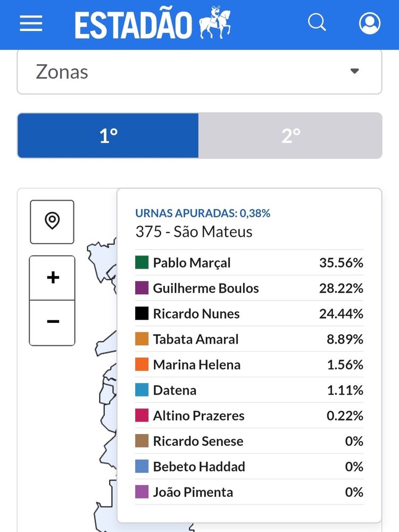Screen dimensions: 399x532
Task: Click the map location pin button
Action: [52, 221]
